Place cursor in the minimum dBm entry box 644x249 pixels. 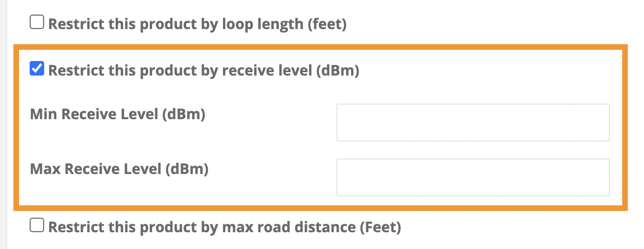(x=472, y=123)
